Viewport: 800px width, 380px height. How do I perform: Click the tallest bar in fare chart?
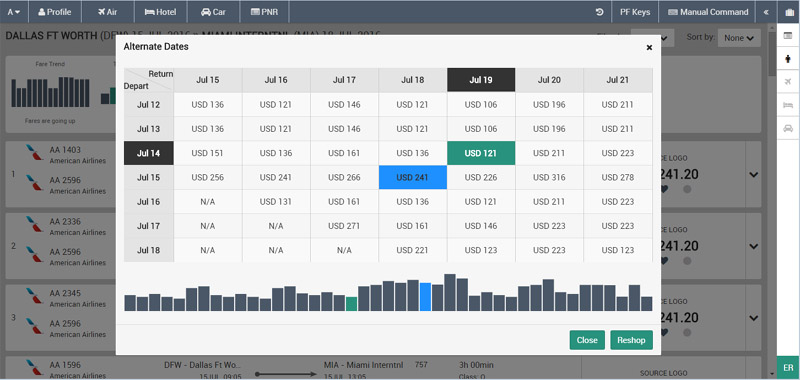click(449, 293)
